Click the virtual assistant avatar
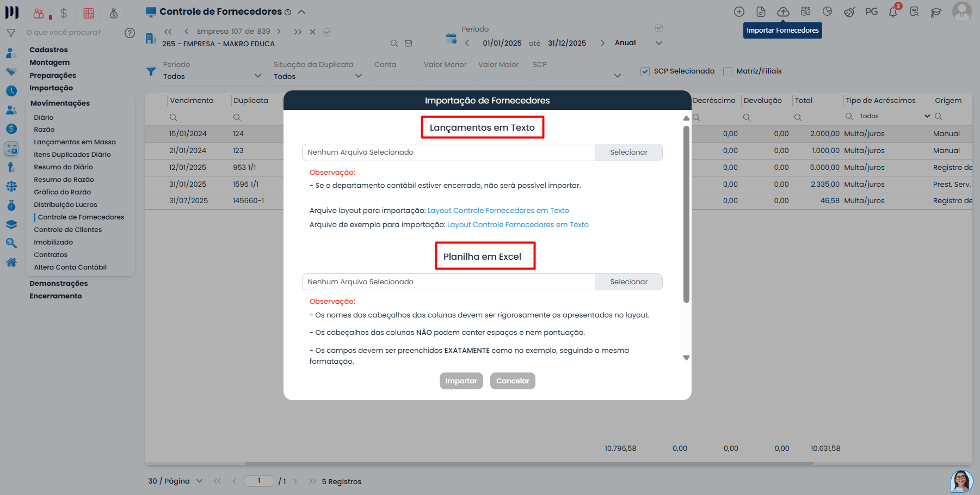The height and width of the screenshot is (495, 980). coord(961,481)
